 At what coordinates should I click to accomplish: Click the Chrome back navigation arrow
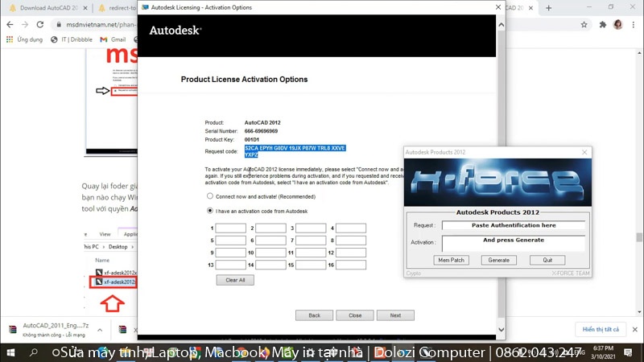10,25
